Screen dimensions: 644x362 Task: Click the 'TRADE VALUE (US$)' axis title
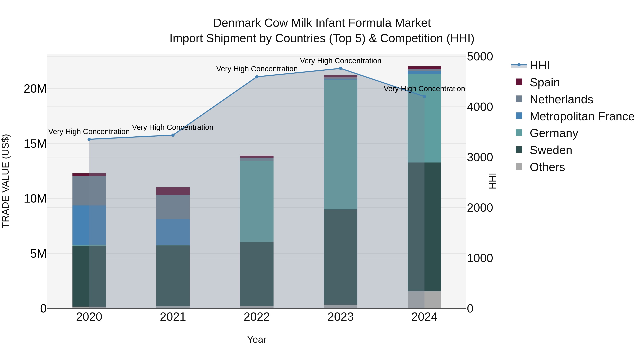(x=6, y=181)
